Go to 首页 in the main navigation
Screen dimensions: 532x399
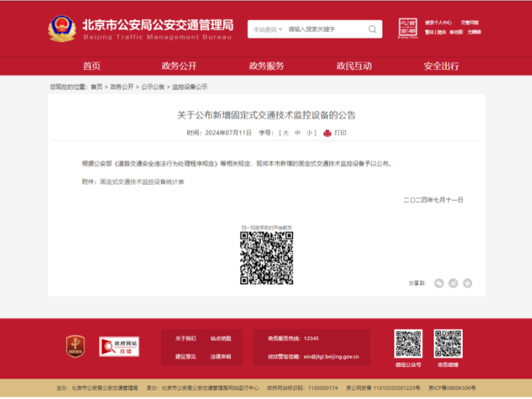click(92, 66)
